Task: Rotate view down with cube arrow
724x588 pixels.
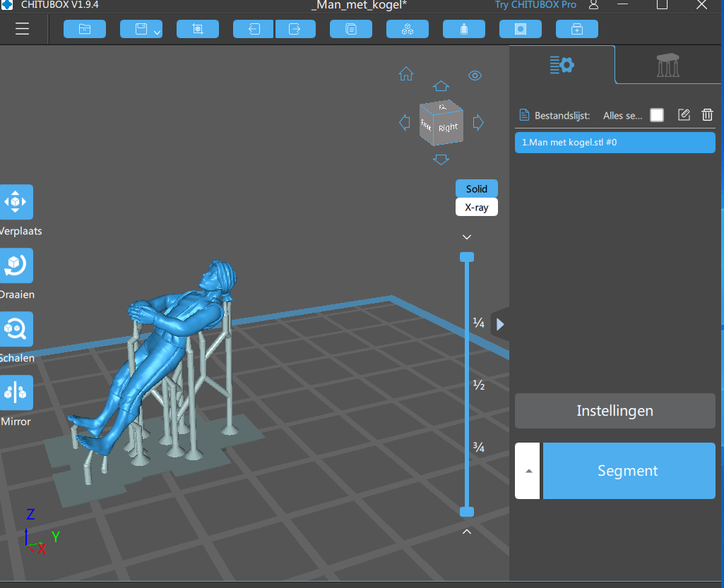Action: (x=441, y=160)
